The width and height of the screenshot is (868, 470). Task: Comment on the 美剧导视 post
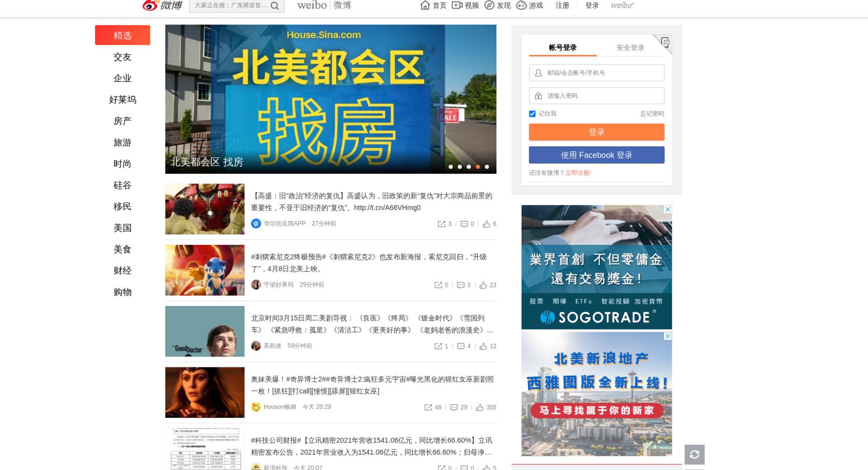461,346
